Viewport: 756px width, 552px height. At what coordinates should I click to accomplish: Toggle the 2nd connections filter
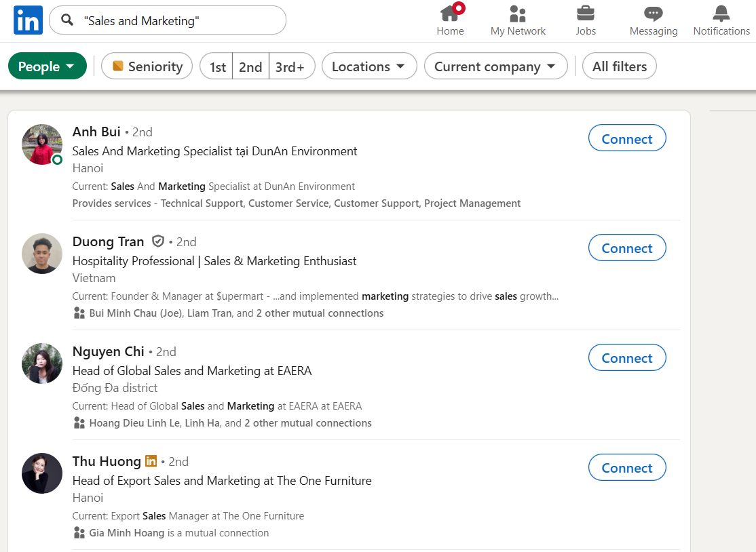pos(250,66)
